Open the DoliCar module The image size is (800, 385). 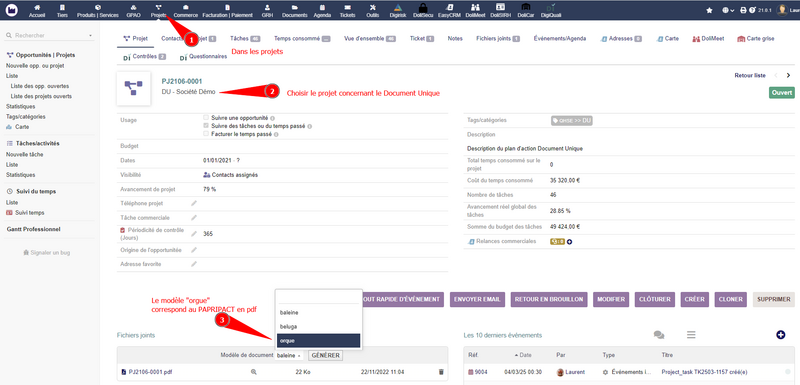point(526,11)
